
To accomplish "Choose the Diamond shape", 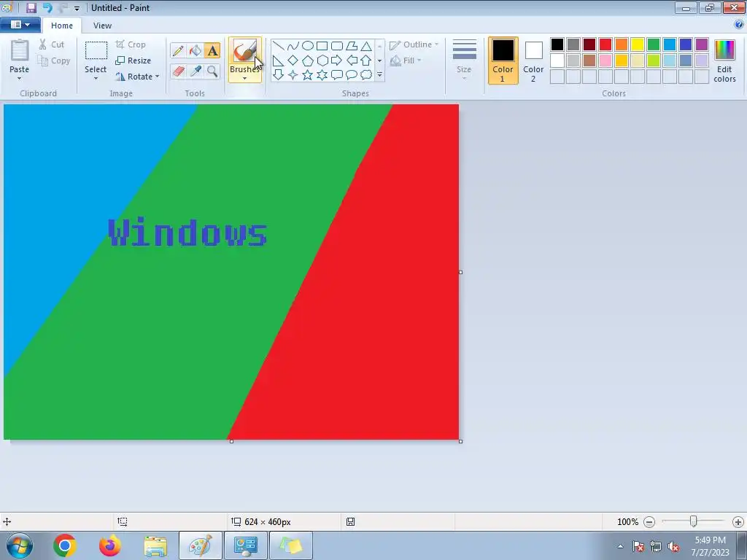I will [293, 61].
